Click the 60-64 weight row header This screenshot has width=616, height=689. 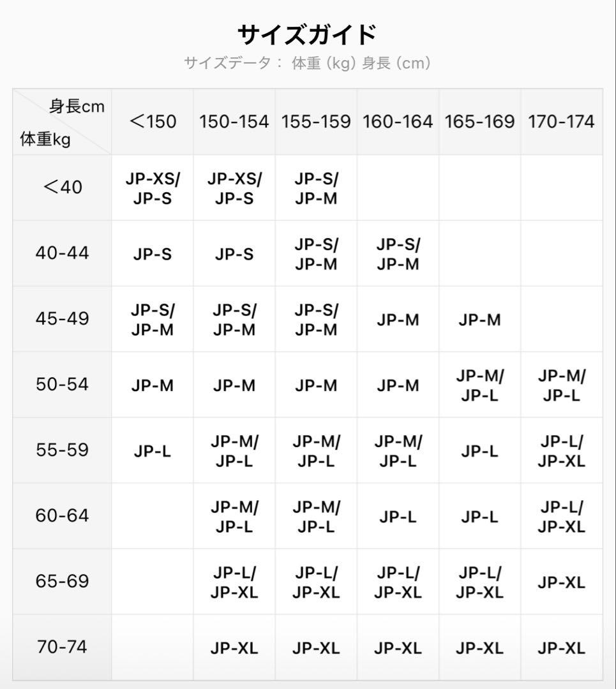(x=62, y=516)
